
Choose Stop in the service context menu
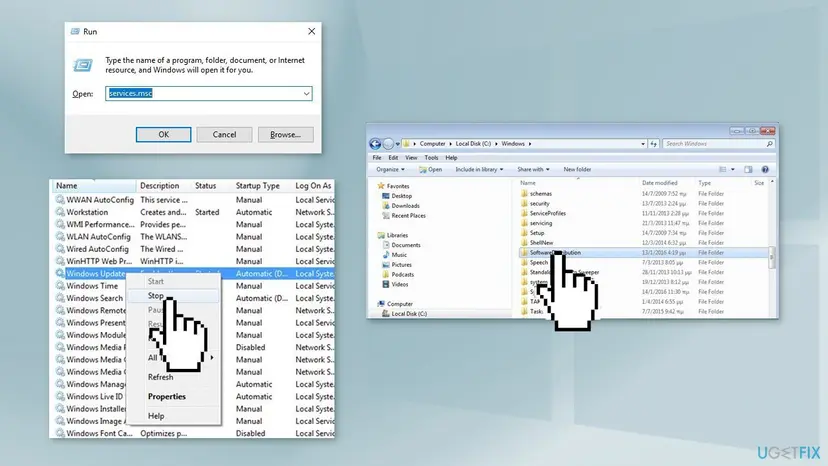[x=174, y=296]
